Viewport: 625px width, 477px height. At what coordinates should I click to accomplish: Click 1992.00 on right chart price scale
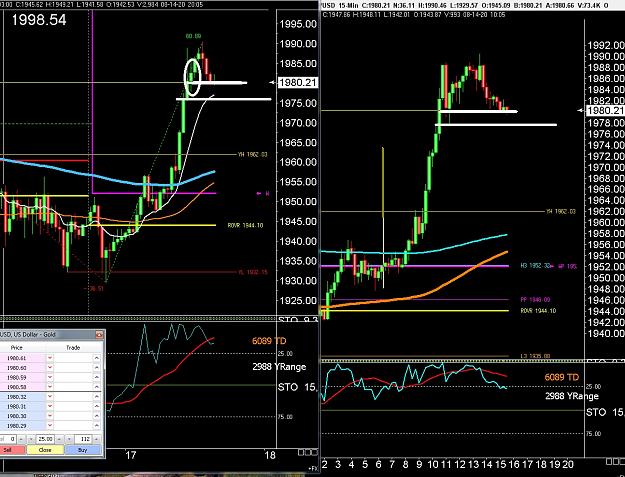pyautogui.click(x=606, y=45)
